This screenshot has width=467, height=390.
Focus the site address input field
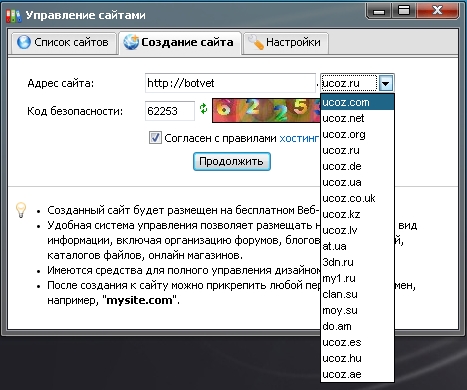coord(230,83)
